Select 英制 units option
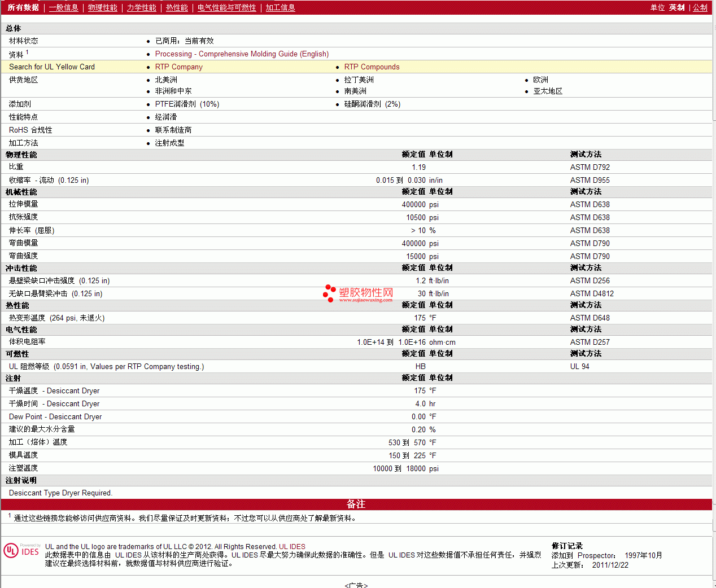This screenshot has height=588, width=716. [x=676, y=7]
